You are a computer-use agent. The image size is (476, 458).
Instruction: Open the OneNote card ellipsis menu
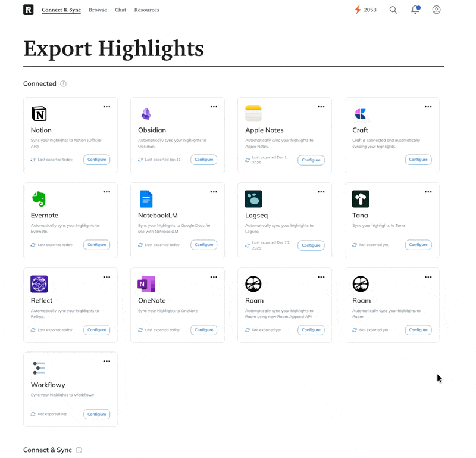point(214,277)
